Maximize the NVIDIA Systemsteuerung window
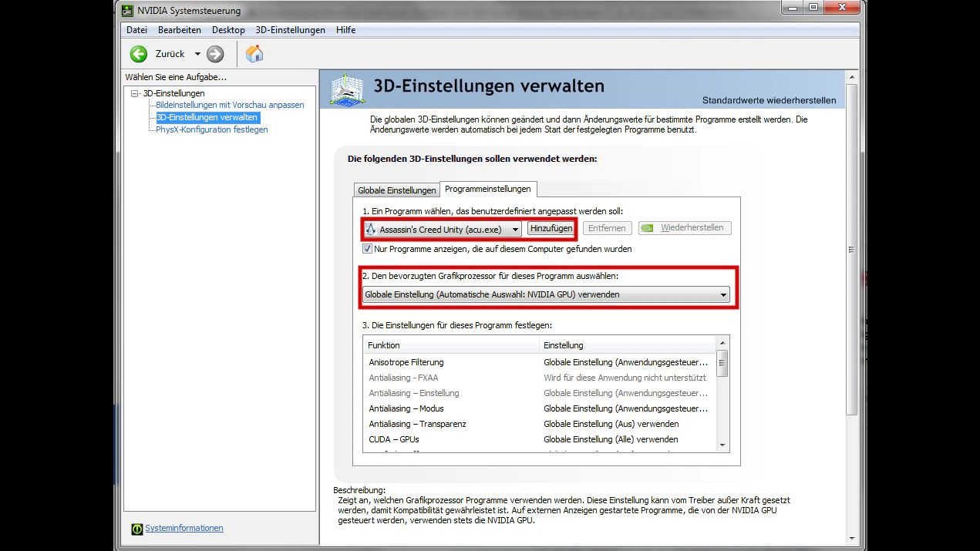This screenshot has height=551, width=980. pos(813,8)
